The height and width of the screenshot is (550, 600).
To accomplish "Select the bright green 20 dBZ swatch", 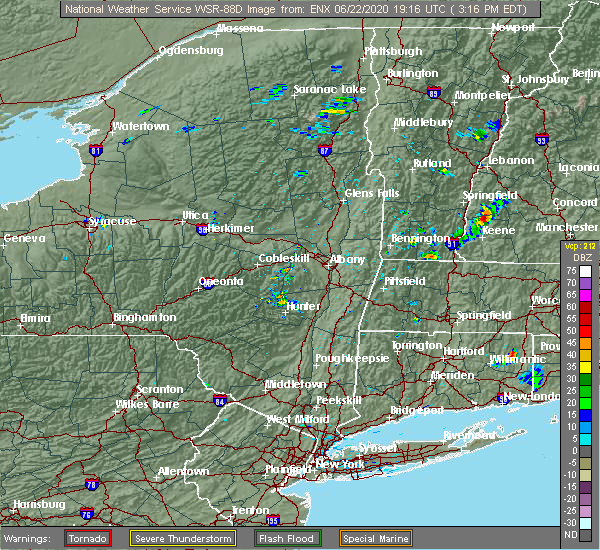I will point(585,403).
